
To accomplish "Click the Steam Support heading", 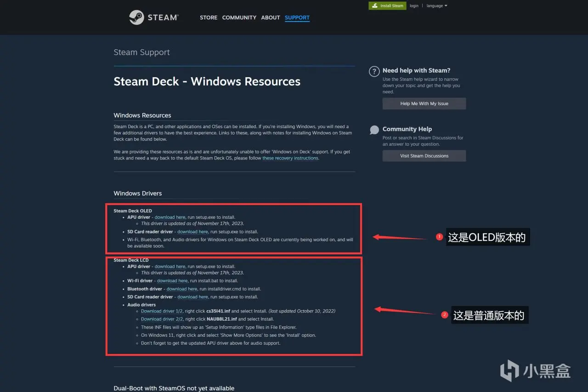I will point(141,52).
